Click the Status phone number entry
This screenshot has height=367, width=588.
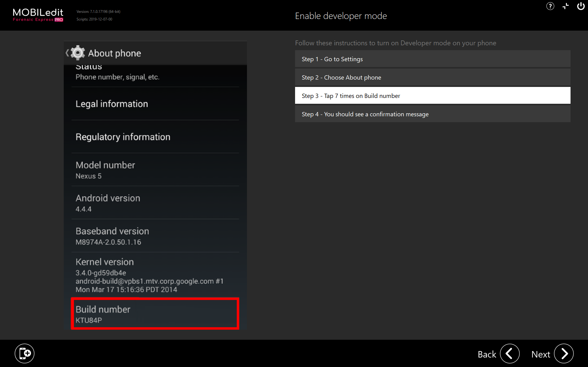pyautogui.click(x=155, y=76)
